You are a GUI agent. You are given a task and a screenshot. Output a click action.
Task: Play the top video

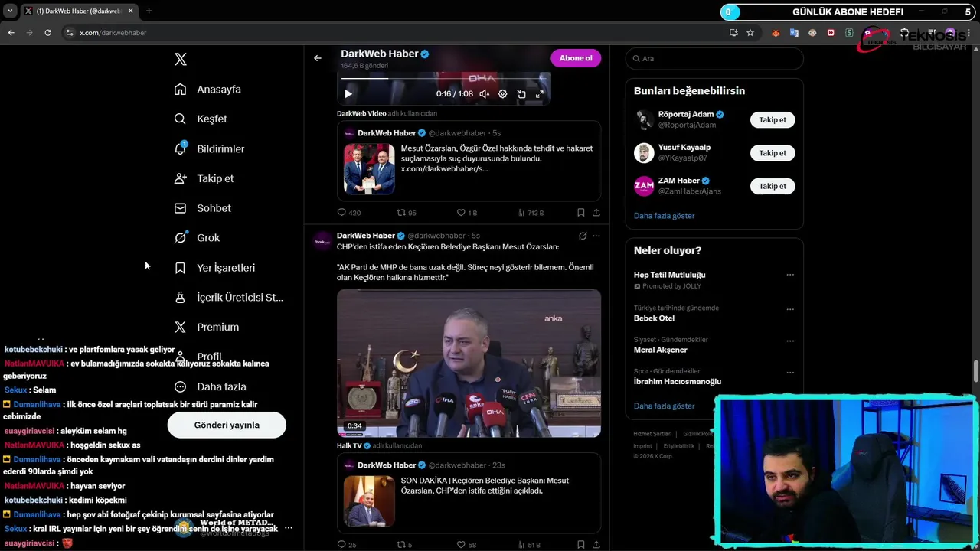coord(348,94)
